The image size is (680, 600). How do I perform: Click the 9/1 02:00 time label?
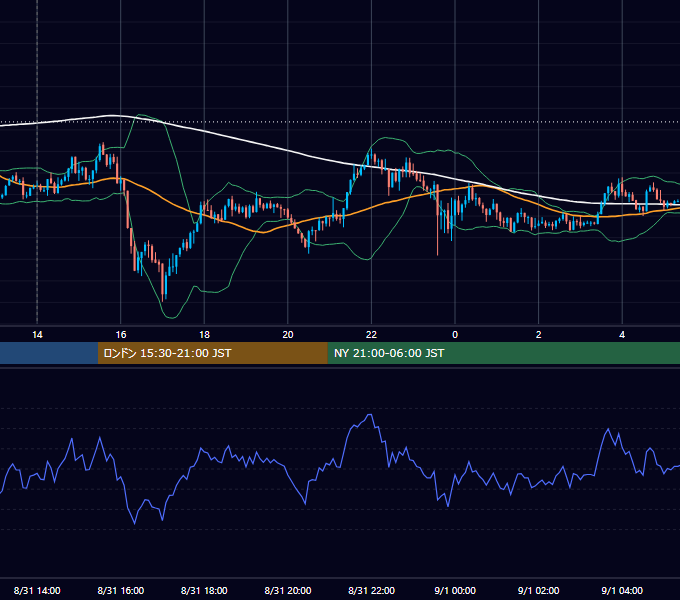pyautogui.click(x=538, y=590)
